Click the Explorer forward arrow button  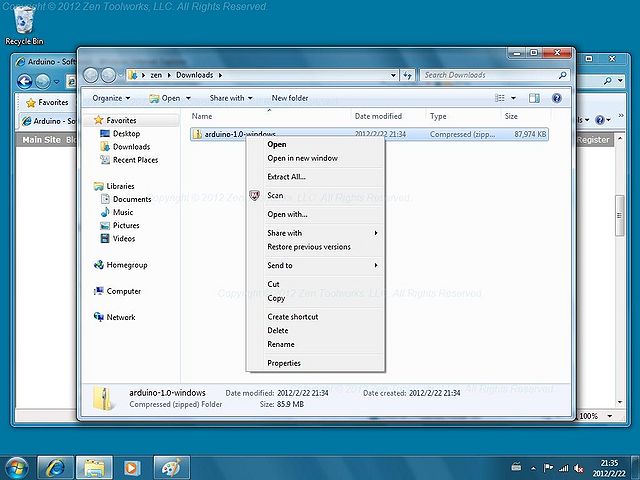point(108,75)
